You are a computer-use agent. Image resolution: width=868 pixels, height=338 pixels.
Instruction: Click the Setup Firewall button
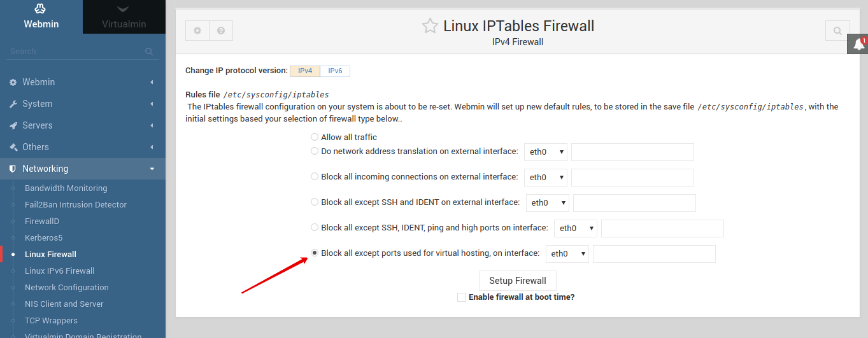click(517, 281)
